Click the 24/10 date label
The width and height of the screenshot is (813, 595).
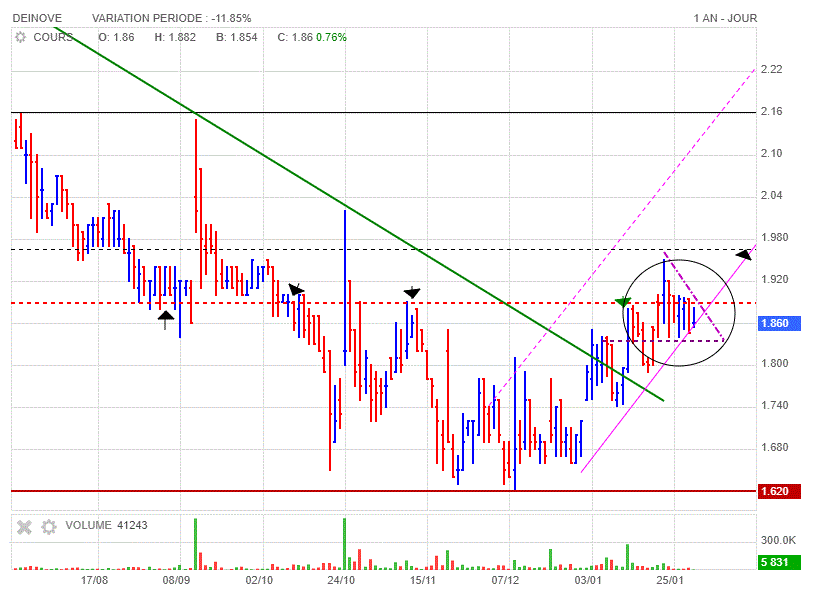coord(341,580)
